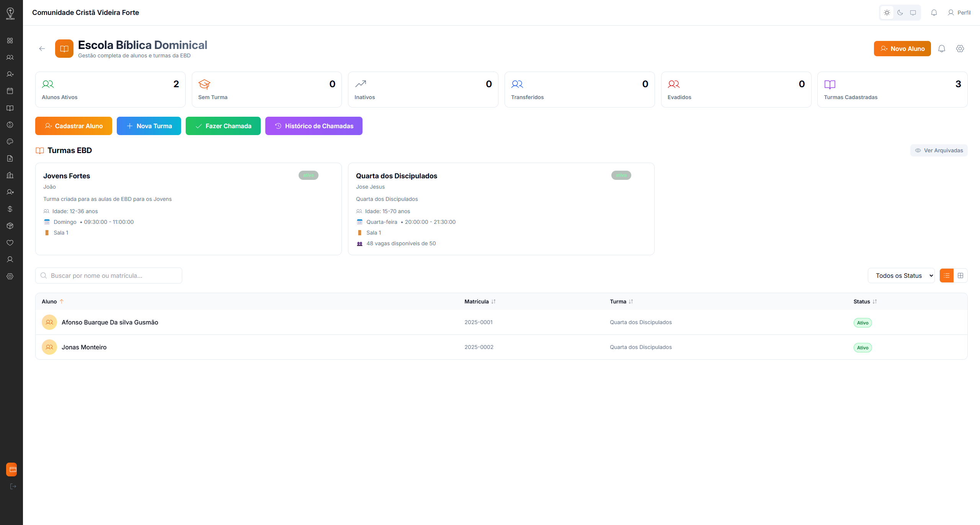Viewport: 980px width, 525px height.
Task: Sort table by Matrícula column
Action: click(x=480, y=302)
